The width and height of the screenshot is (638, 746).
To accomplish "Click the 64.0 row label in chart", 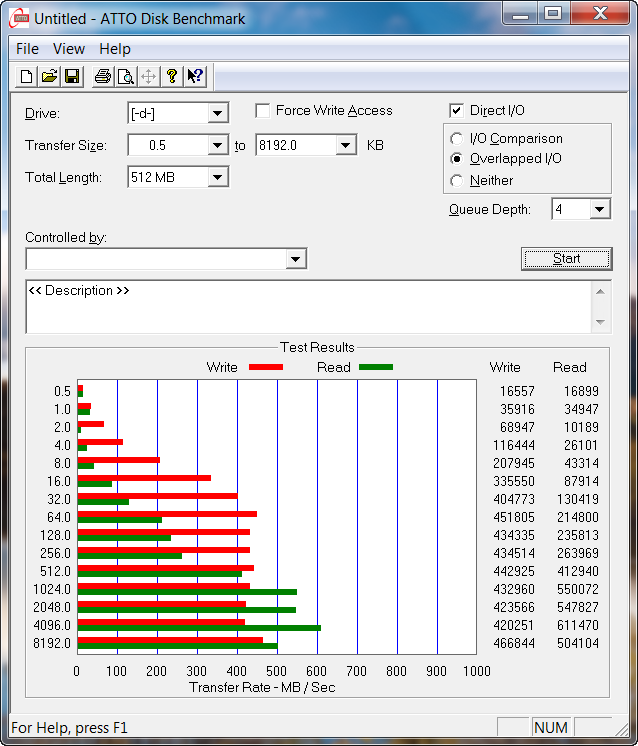I will tap(59, 517).
